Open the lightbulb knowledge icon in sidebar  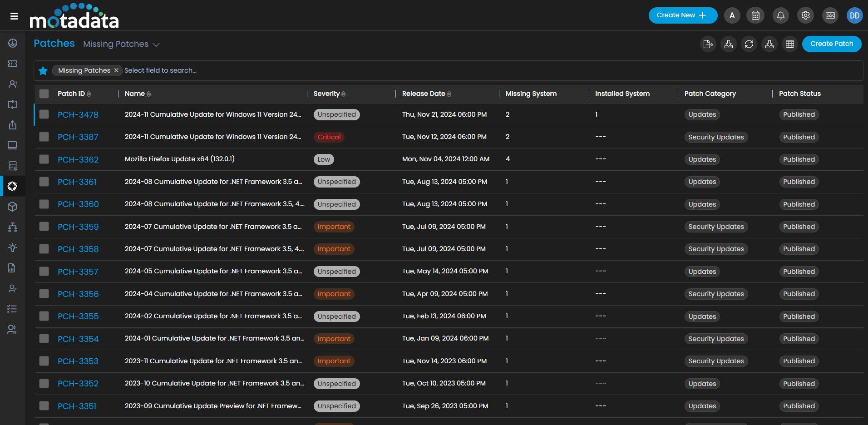(x=13, y=247)
